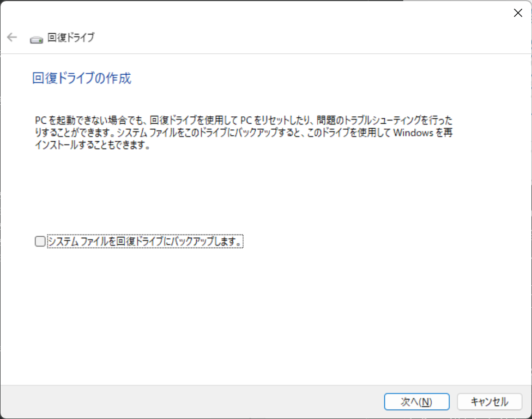Click the description paragraph about PC reset
The image size is (532, 419).
point(245,132)
